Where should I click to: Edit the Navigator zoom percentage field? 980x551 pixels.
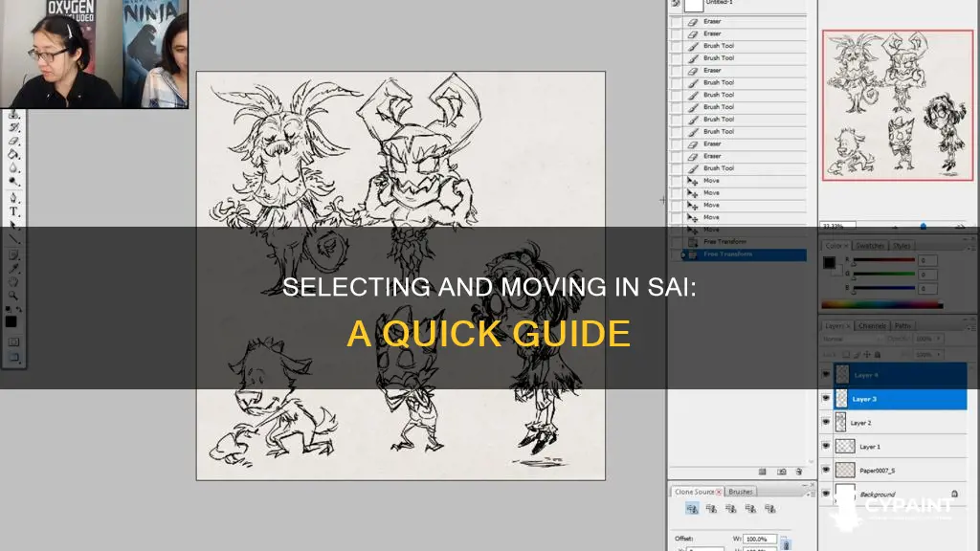837,226
